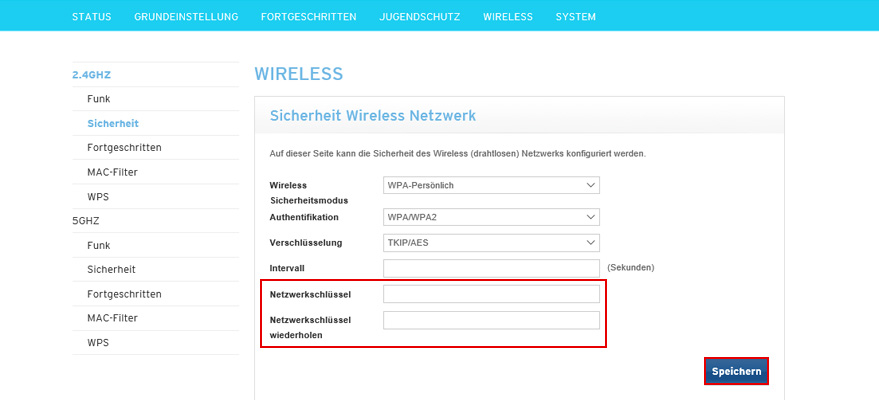Open MAC-Filter under 5GHZ
The image size is (879, 400).
pos(112,318)
